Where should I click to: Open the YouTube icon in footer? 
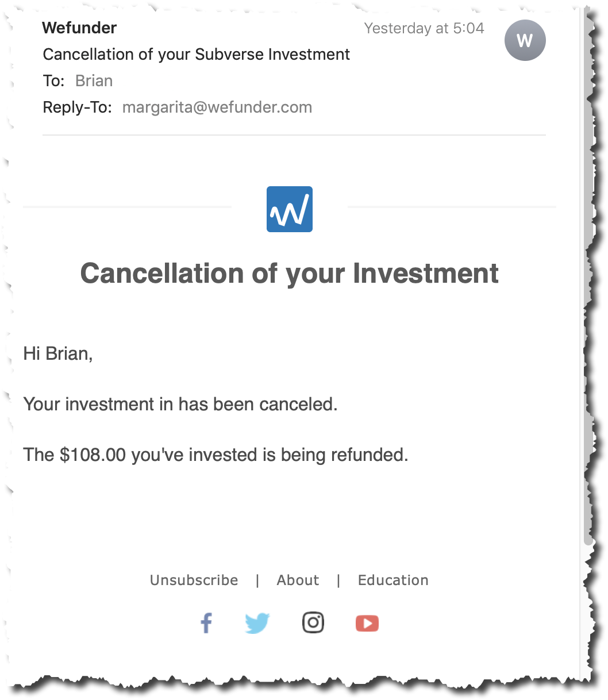(x=367, y=623)
